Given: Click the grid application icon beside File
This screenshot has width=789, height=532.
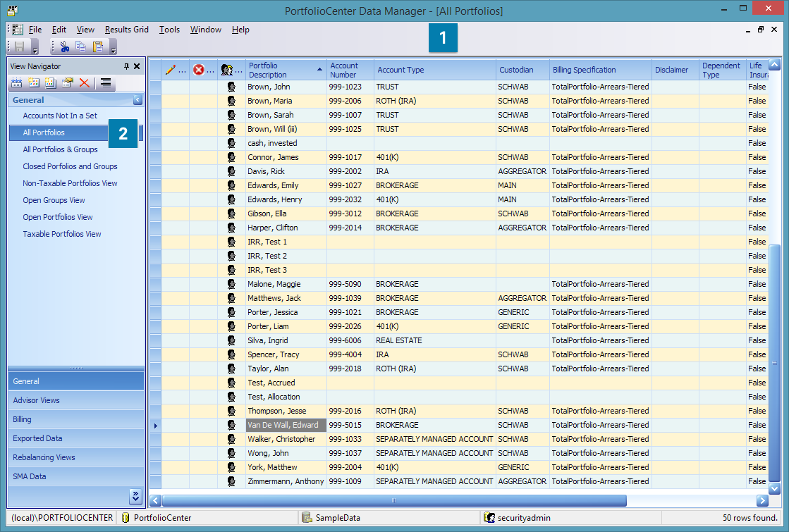Looking at the screenshot, I should click(18, 30).
